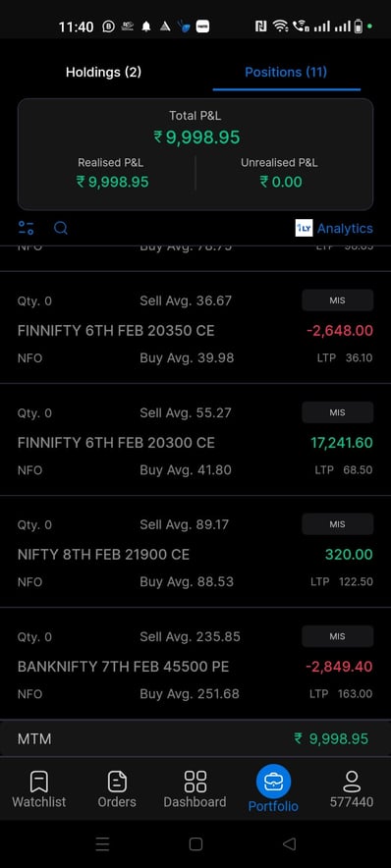391x868 pixels.
Task: Open NIFTY 8TH FEB 21900 CE position
Action: tap(195, 552)
